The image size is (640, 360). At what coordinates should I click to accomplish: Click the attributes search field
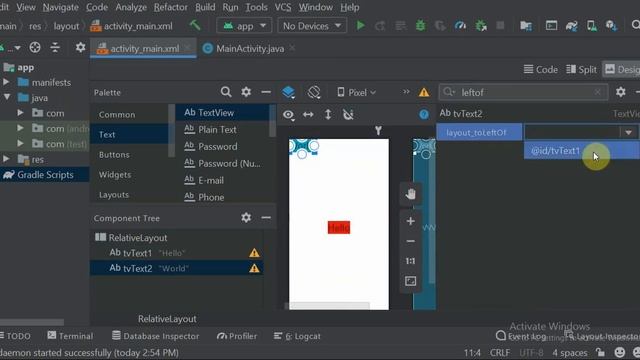click(524, 92)
